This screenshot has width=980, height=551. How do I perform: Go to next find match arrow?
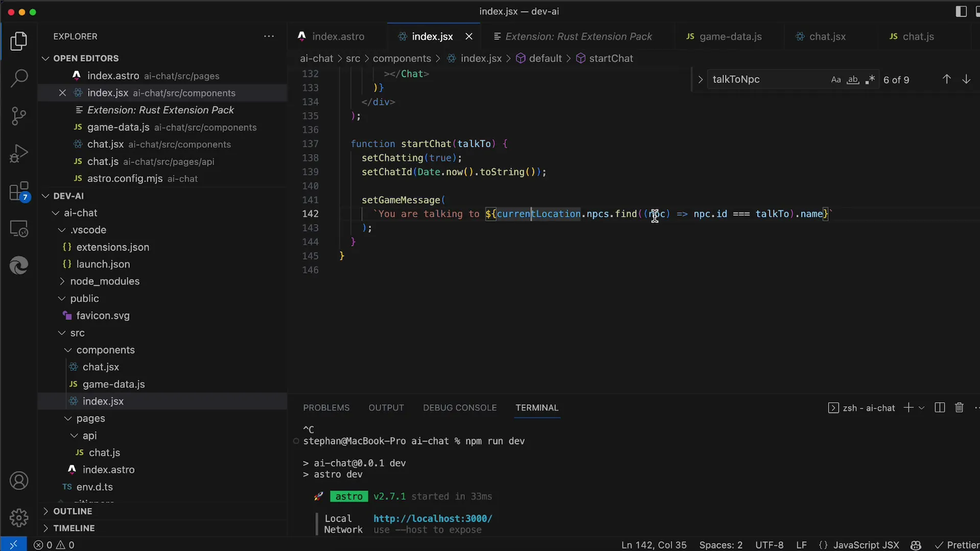[966, 79]
